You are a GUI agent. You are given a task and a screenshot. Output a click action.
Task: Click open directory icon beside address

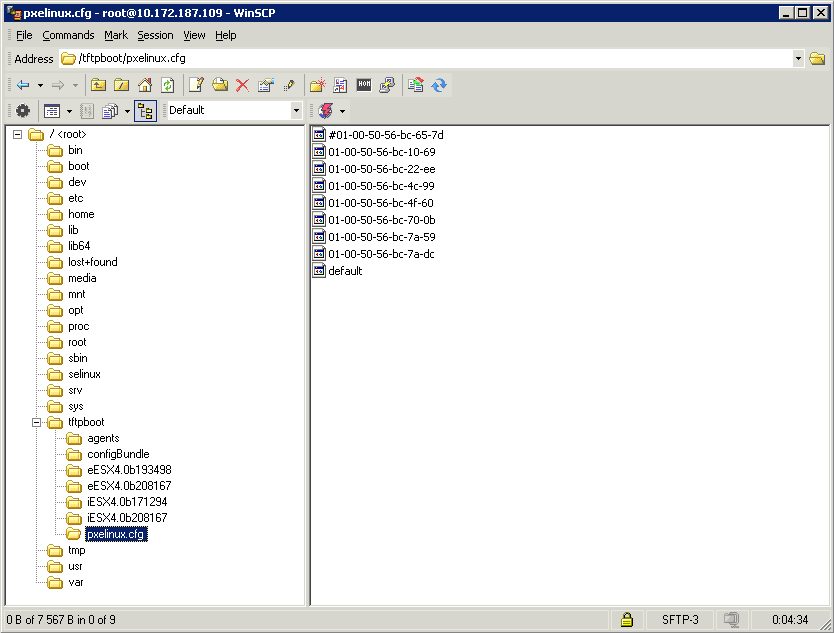(817, 59)
